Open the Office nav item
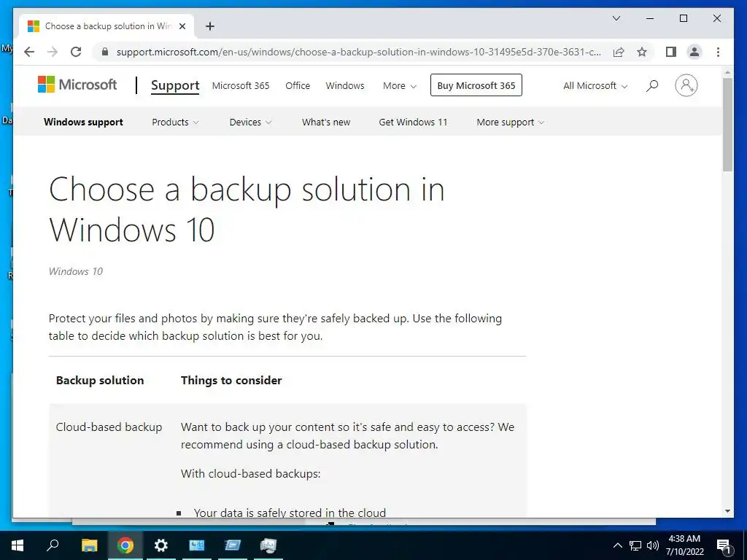Screen dimensions: 747x560 298,86
